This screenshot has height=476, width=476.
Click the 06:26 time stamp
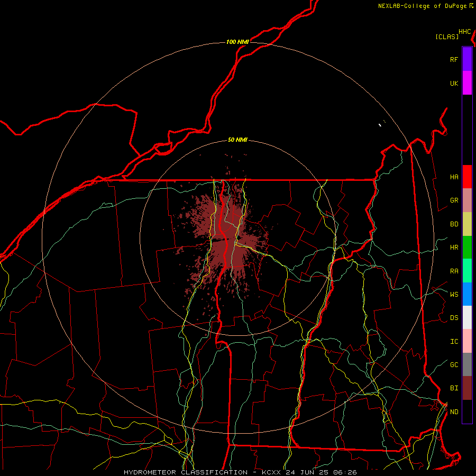[x=344, y=472]
